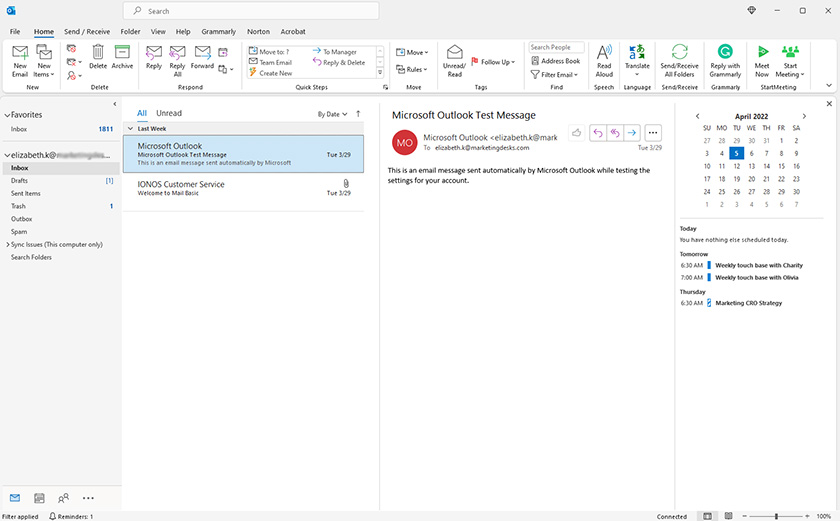
Task: Open the Address Book
Action: click(556, 61)
